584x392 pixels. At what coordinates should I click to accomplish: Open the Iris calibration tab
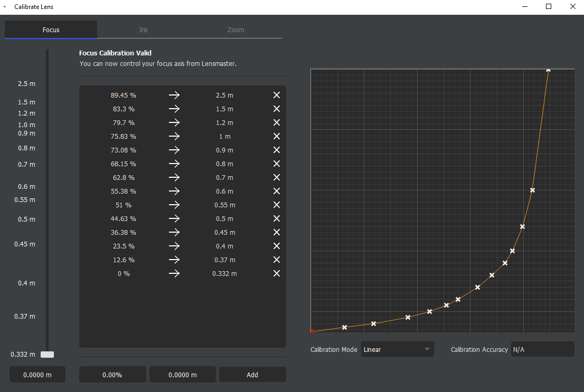144,30
